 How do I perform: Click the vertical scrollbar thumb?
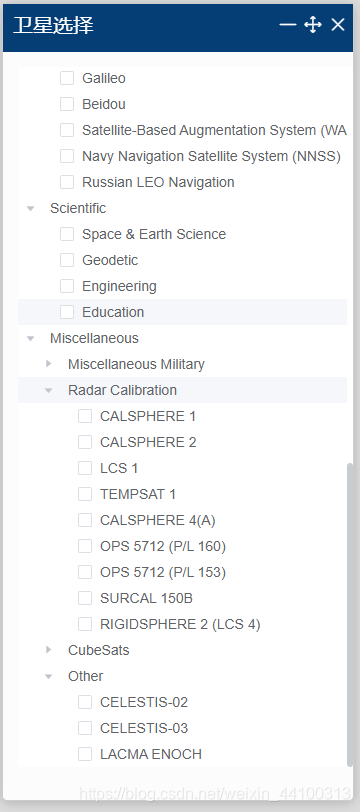tap(350, 614)
